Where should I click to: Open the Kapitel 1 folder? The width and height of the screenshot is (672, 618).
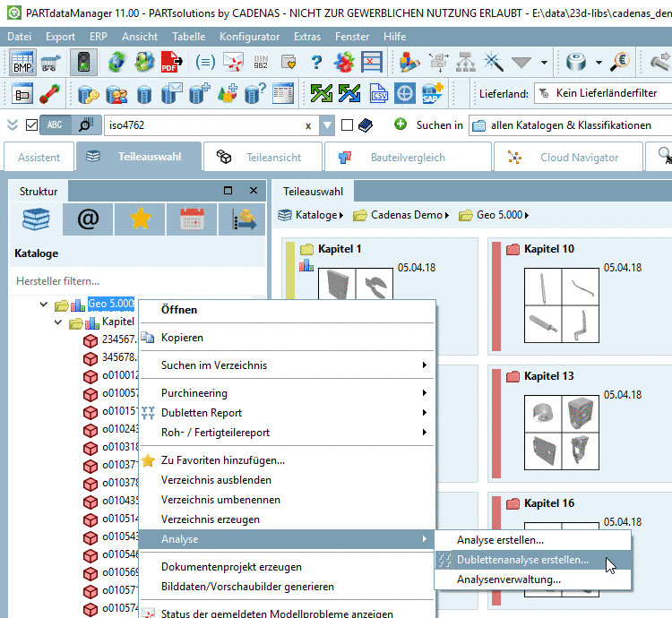(x=331, y=249)
